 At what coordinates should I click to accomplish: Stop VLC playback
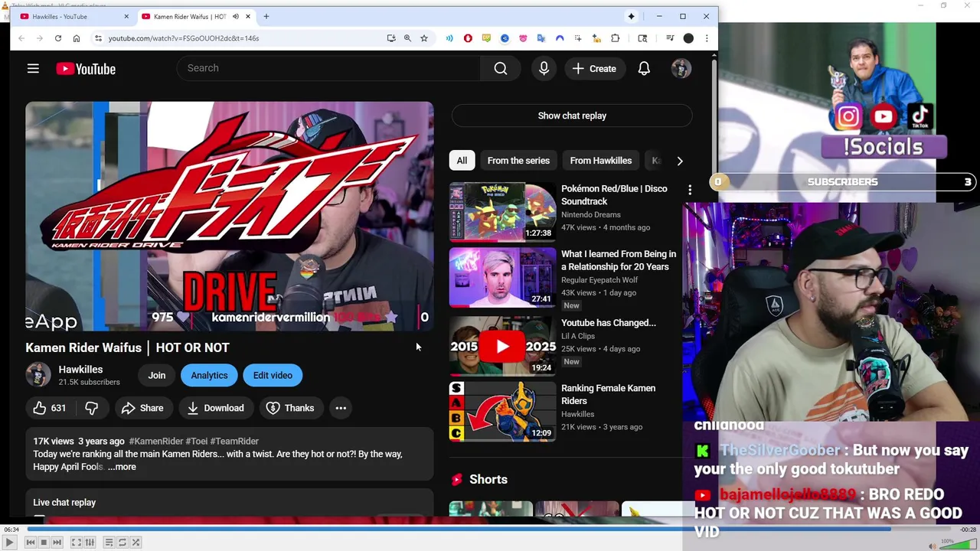(44, 543)
